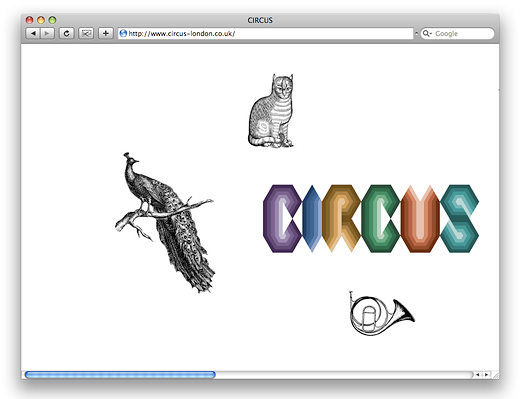This screenshot has height=399, width=520.
Task: Click the scroll left arrow at the bottom
Action: [x=478, y=375]
